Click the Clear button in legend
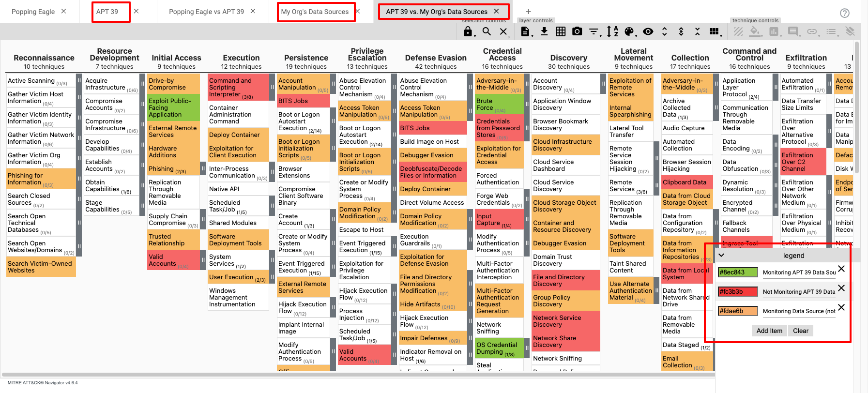The image size is (868, 393). pos(800,331)
